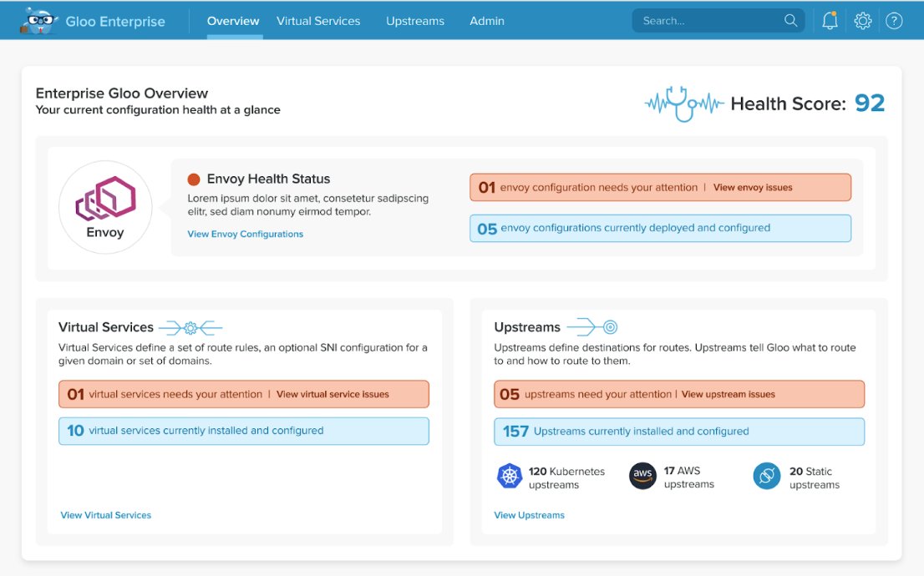The height and width of the screenshot is (576, 924).
Task: Click 10 virtual services installed banner
Action: tap(243, 431)
